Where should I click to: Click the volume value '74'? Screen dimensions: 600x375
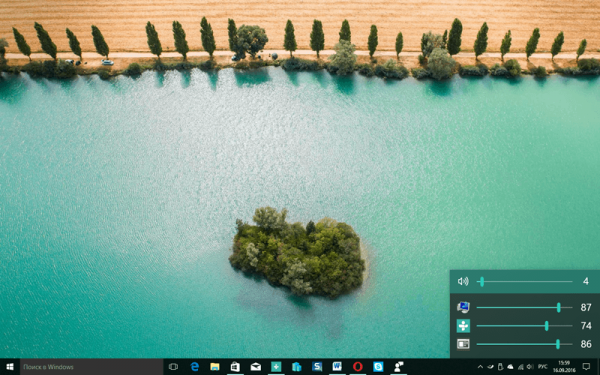click(586, 326)
